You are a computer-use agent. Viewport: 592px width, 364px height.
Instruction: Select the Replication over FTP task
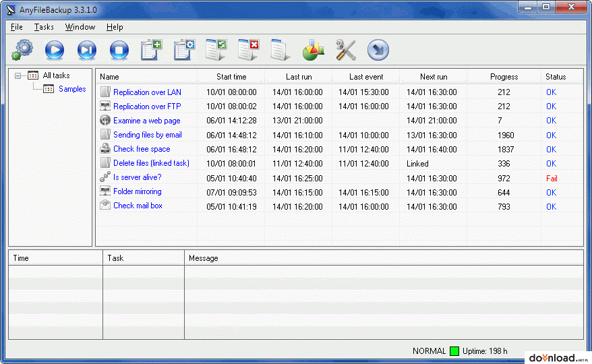pyautogui.click(x=147, y=107)
